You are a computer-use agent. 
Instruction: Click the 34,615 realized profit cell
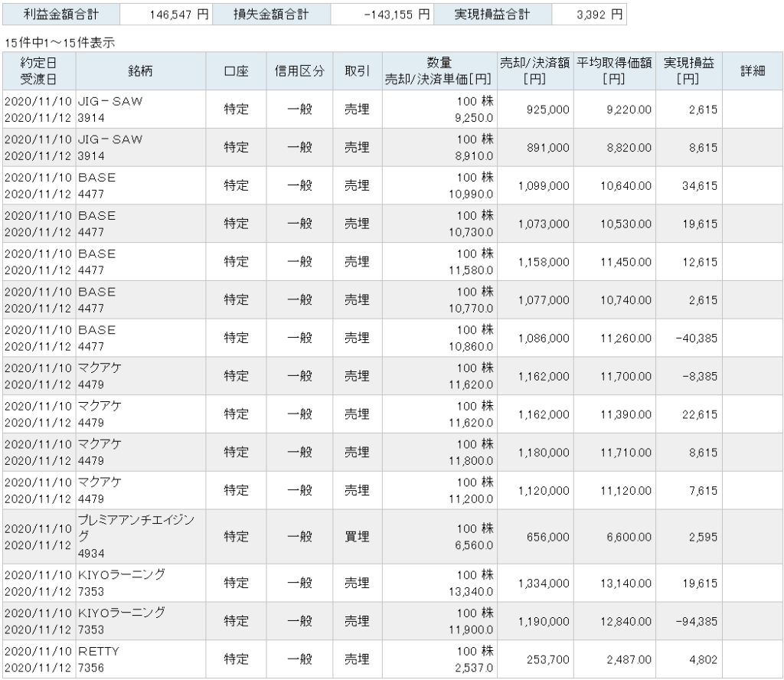pyautogui.click(x=689, y=185)
